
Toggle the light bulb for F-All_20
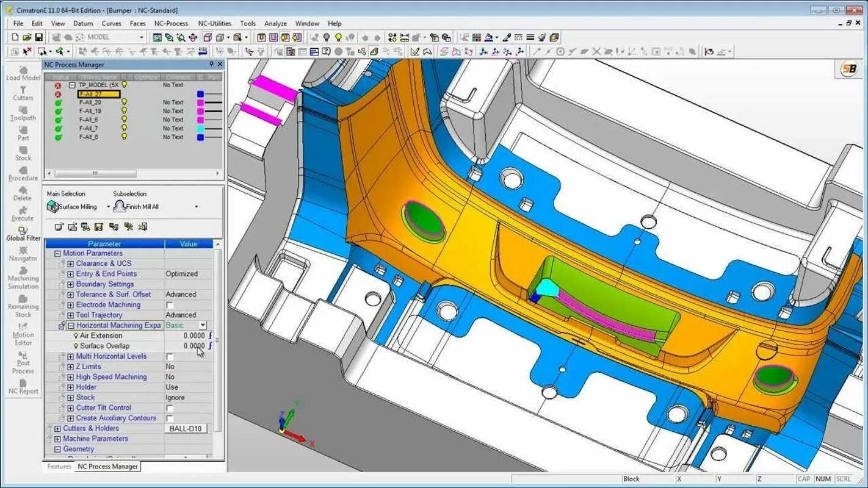click(125, 102)
